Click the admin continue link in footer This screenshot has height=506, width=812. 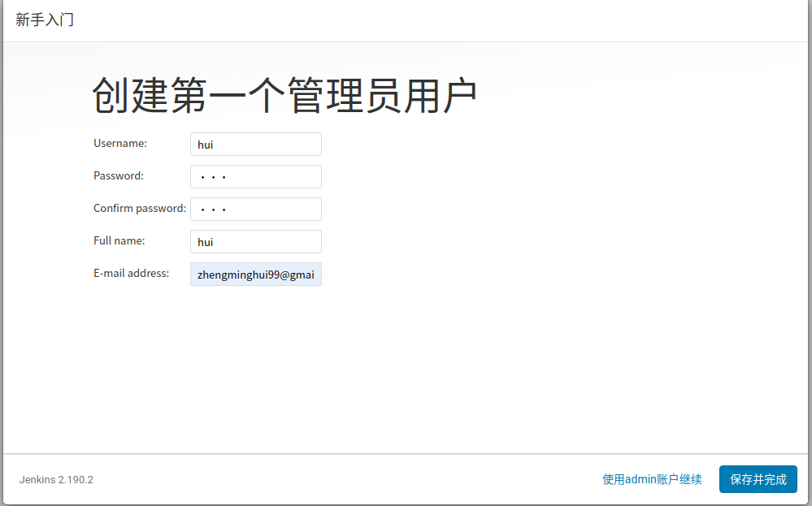[651, 479]
